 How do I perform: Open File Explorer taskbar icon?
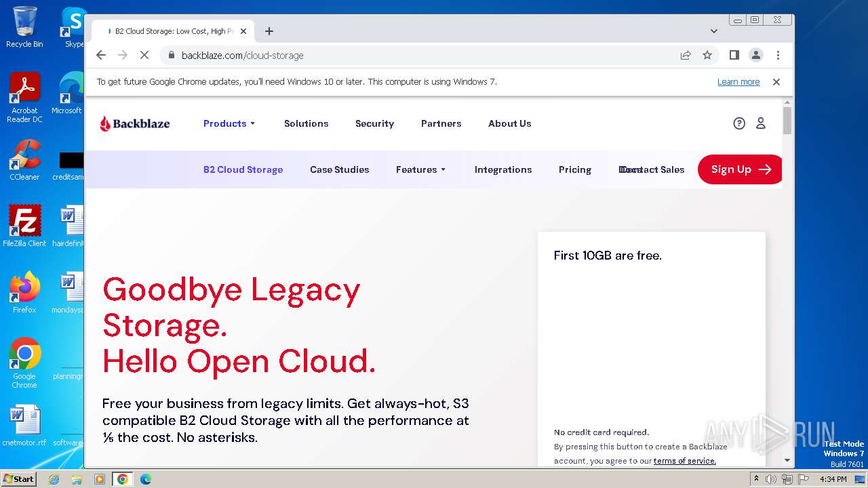(x=77, y=479)
